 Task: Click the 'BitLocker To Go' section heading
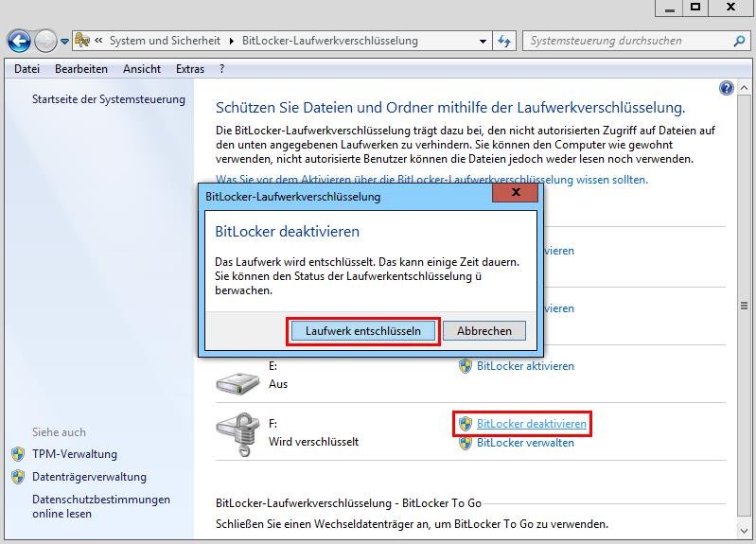(x=348, y=503)
